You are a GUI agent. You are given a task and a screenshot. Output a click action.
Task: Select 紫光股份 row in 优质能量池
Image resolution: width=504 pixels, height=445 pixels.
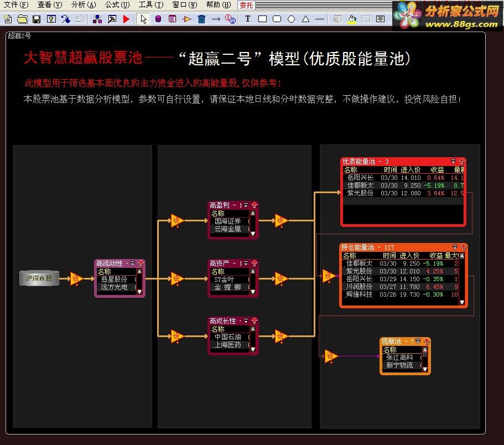coord(403,193)
